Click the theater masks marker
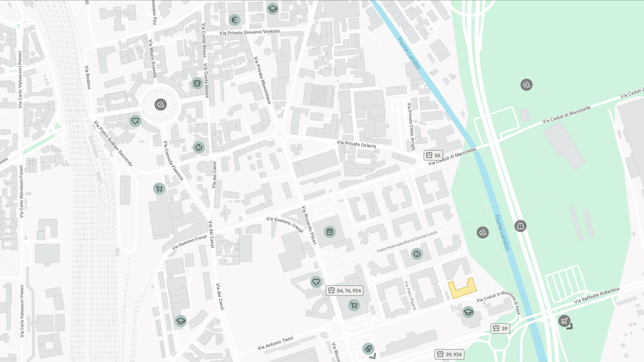 tap(368, 349)
